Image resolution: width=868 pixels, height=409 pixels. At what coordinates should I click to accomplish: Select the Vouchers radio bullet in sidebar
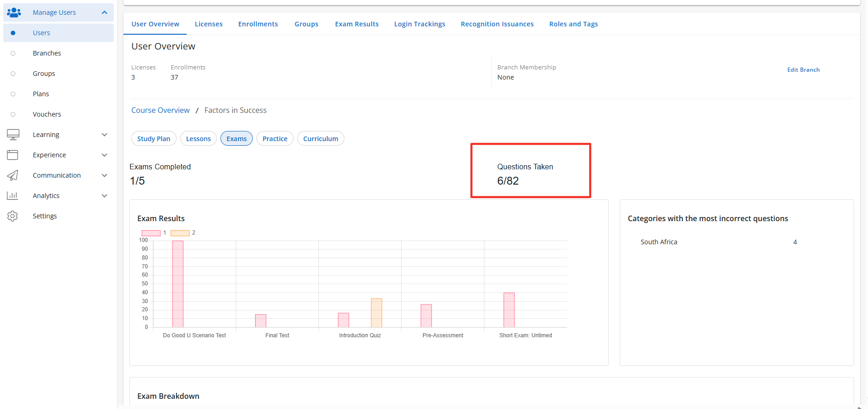[x=13, y=114]
